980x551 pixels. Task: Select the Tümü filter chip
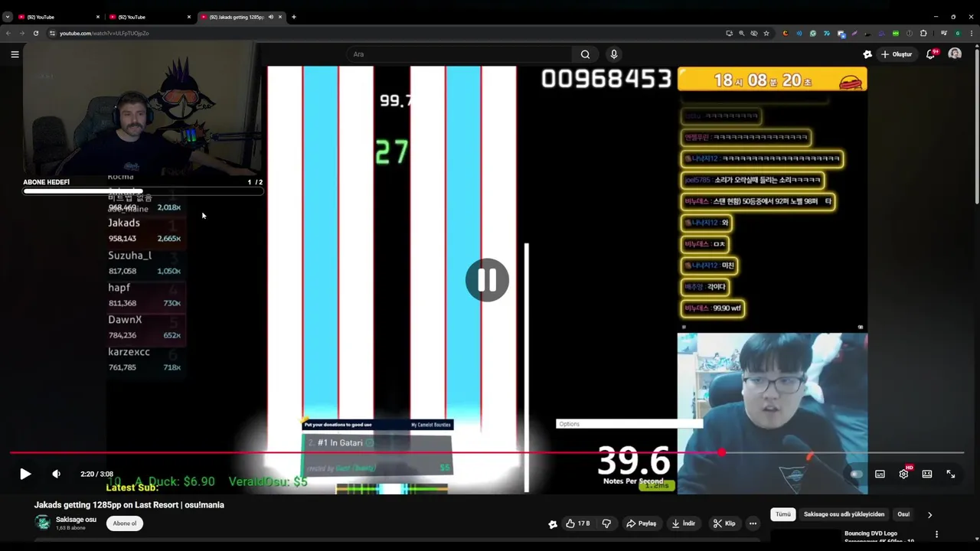pos(782,514)
